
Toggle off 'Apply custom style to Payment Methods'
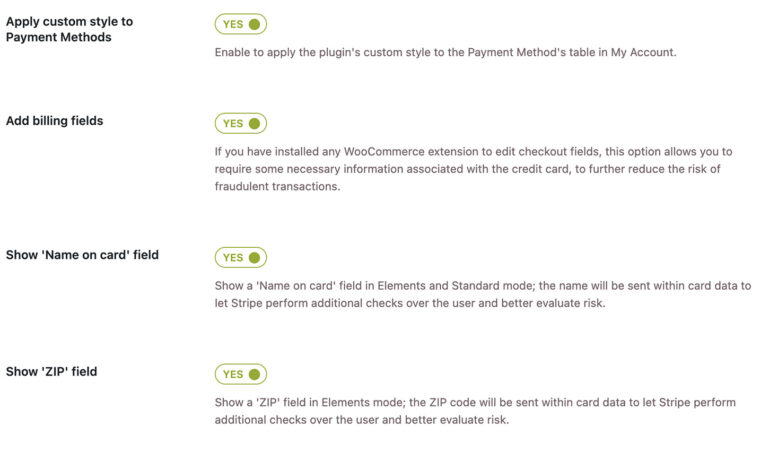click(x=240, y=24)
